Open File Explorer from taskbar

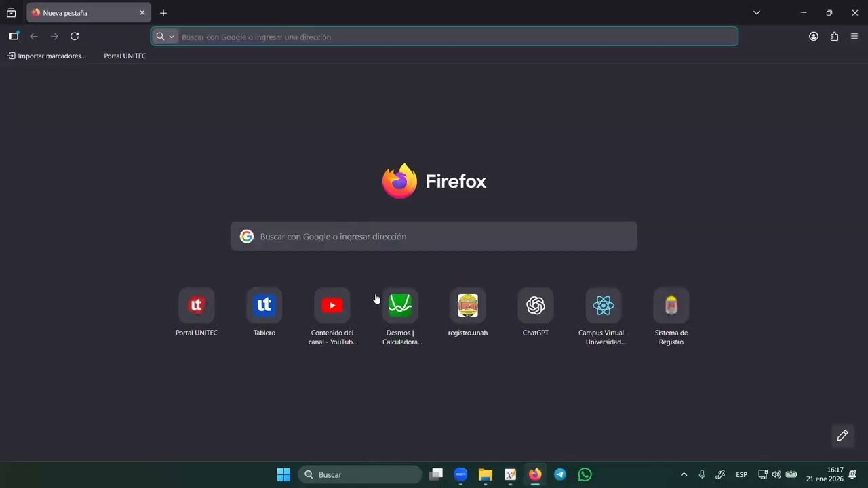[486, 474]
